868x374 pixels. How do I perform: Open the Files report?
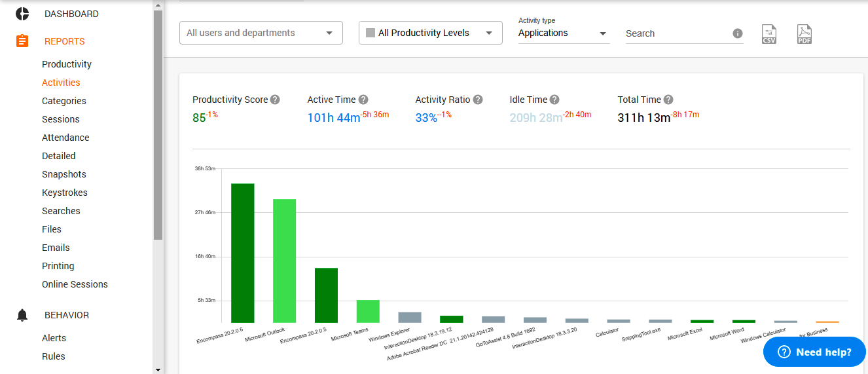coord(52,229)
